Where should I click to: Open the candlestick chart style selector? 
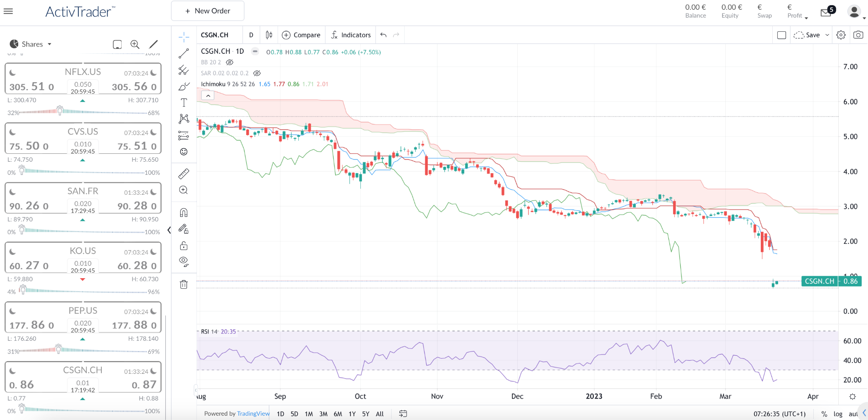coord(269,35)
